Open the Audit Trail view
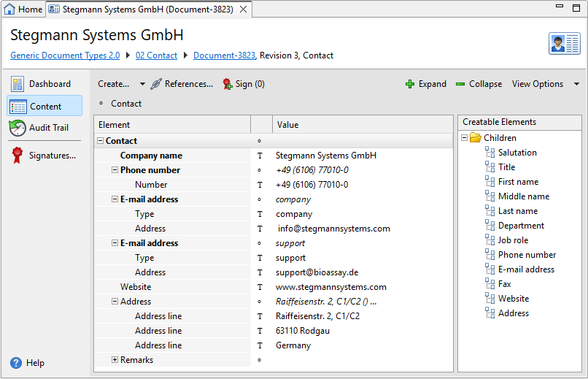Image resolution: width=588 pixels, height=379 pixels. [x=45, y=128]
